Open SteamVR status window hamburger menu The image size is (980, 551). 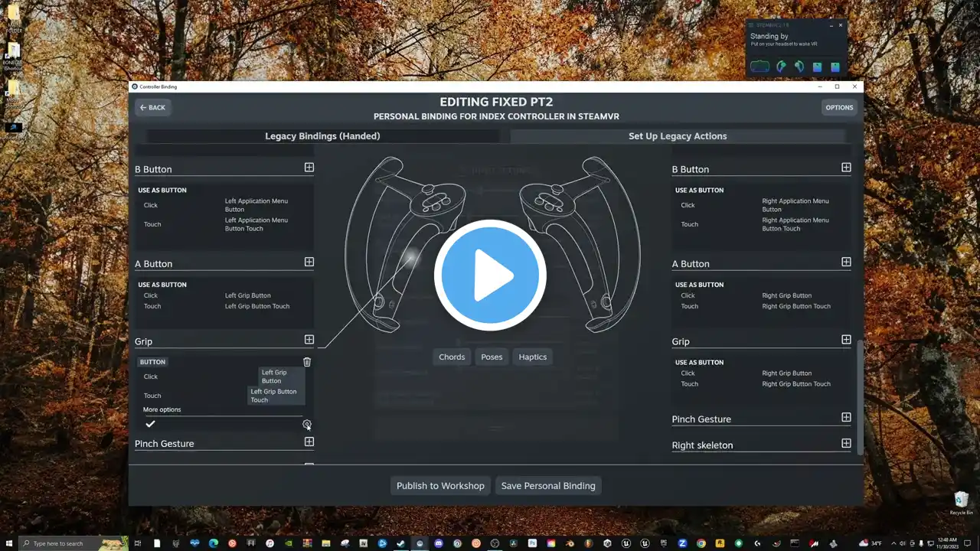point(750,25)
